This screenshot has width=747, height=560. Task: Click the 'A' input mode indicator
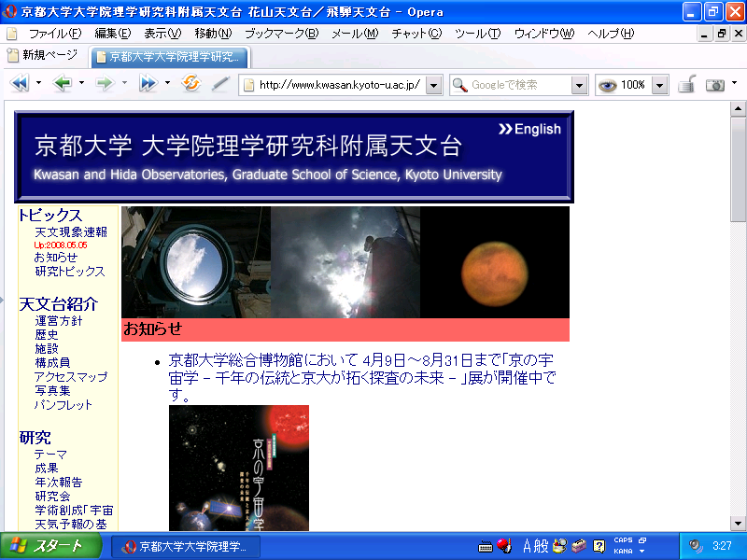coord(527,546)
